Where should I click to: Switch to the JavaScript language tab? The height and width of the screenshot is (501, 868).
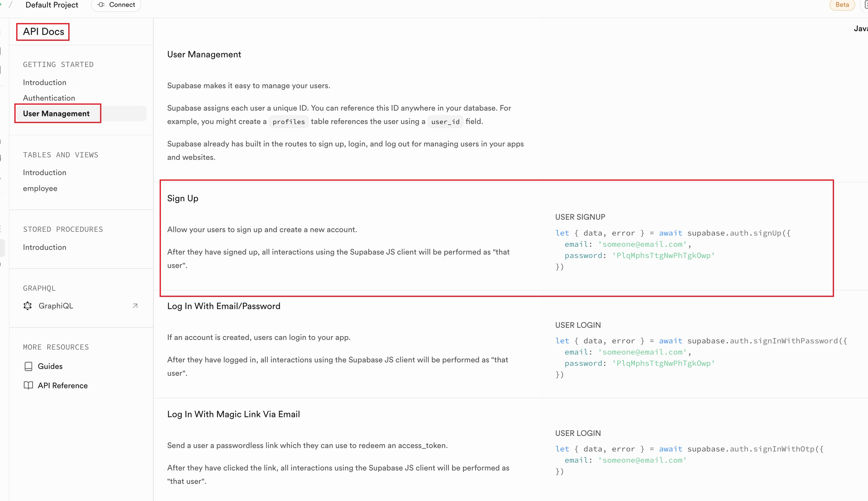861,29
